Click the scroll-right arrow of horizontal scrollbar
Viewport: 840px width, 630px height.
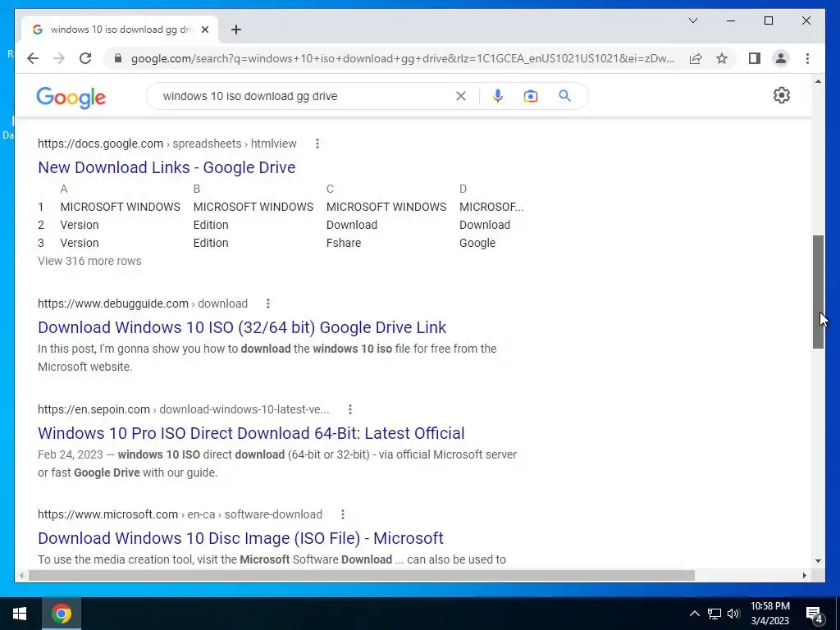(804, 575)
